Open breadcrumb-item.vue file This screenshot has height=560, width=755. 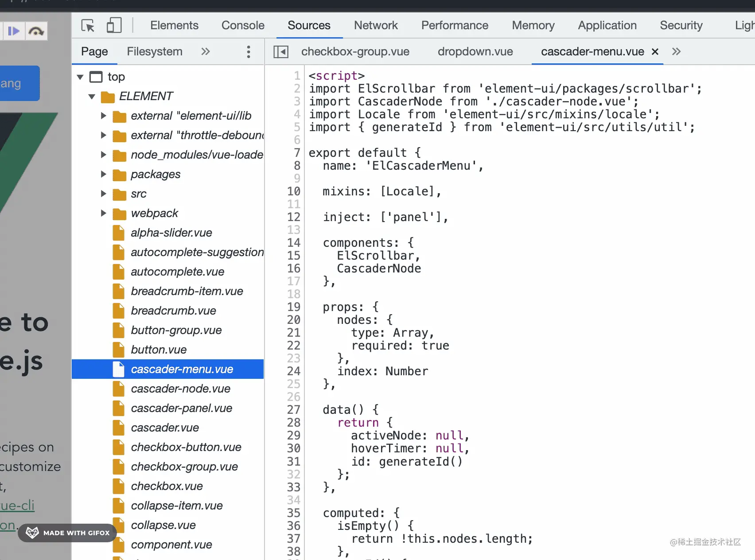tap(187, 291)
